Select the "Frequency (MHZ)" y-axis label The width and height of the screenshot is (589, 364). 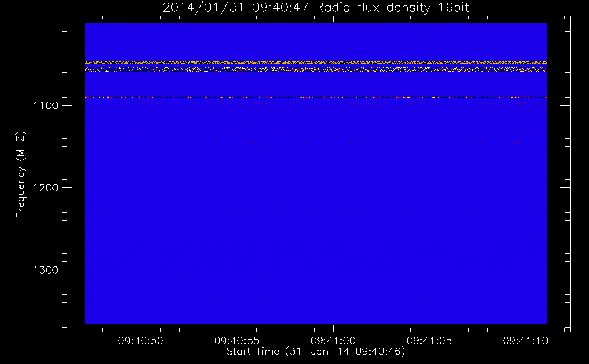[21, 175]
